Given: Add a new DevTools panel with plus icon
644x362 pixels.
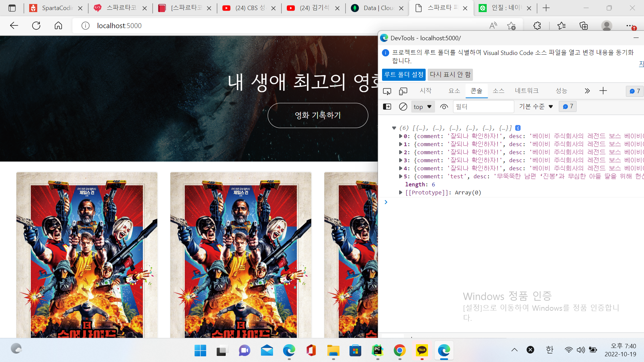Looking at the screenshot, I should (603, 91).
